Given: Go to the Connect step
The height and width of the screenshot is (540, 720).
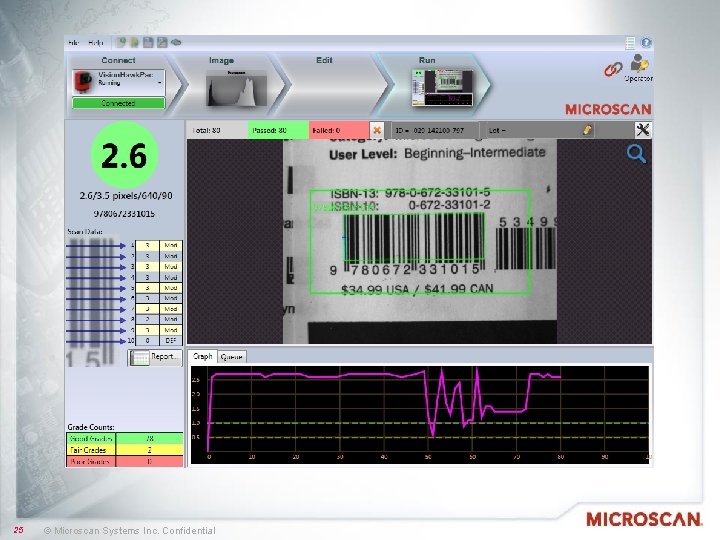Looking at the screenshot, I should [118, 60].
